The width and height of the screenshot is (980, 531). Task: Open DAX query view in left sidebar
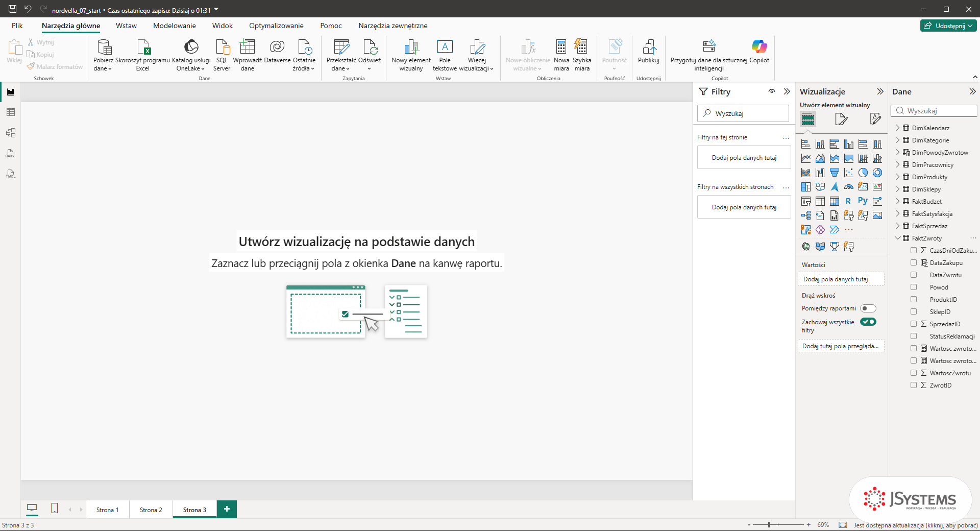click(x=11, y=153)
